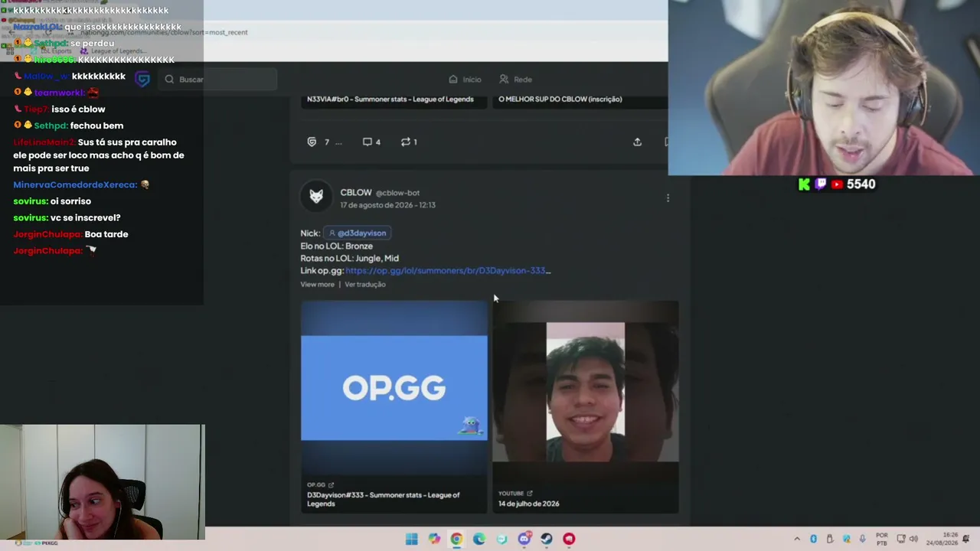The width and height of the screenshot is (980, 551).
Task: Click the volume speaker tray icon
Action: click(913, 539)
